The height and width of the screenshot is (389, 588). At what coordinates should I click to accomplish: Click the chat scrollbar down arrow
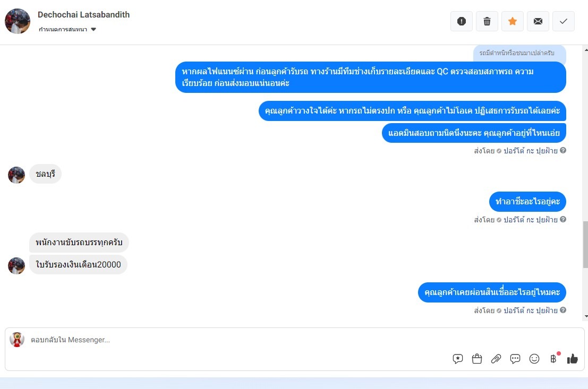586,317
